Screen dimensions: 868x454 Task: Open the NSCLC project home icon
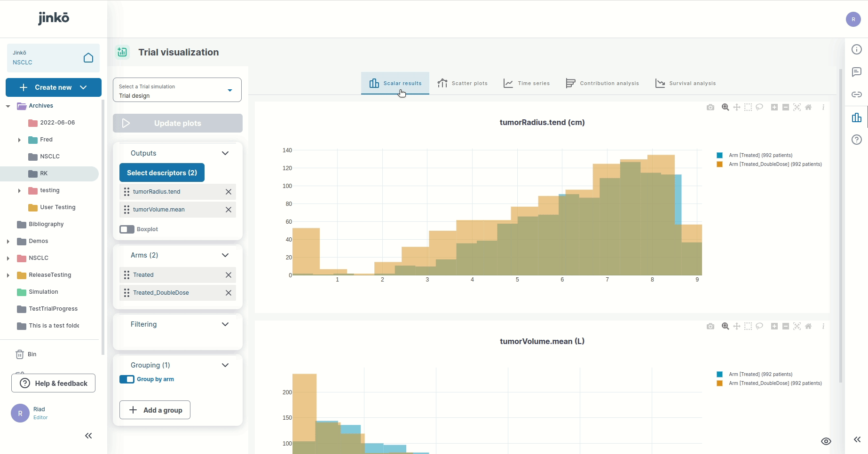pos(88,58)
